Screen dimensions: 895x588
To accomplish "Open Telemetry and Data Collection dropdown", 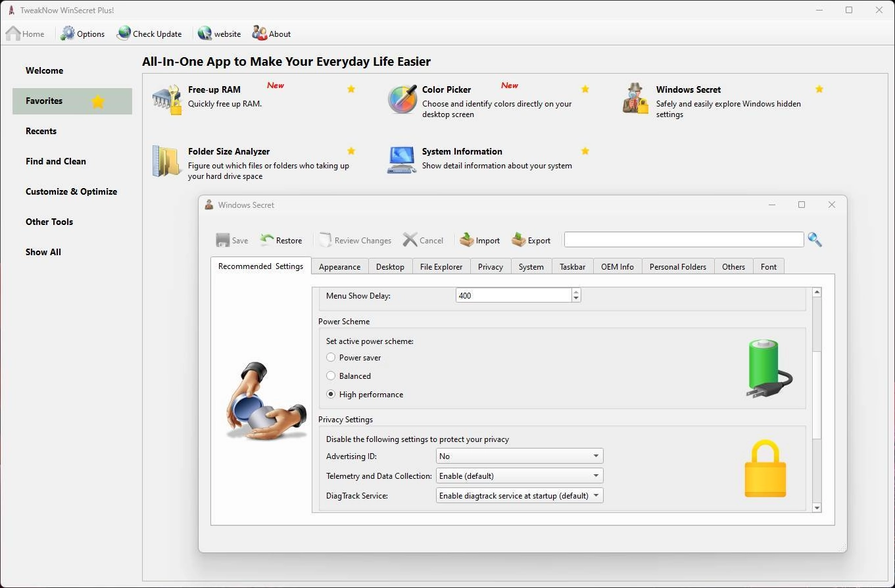I will [x=520, y=476].
